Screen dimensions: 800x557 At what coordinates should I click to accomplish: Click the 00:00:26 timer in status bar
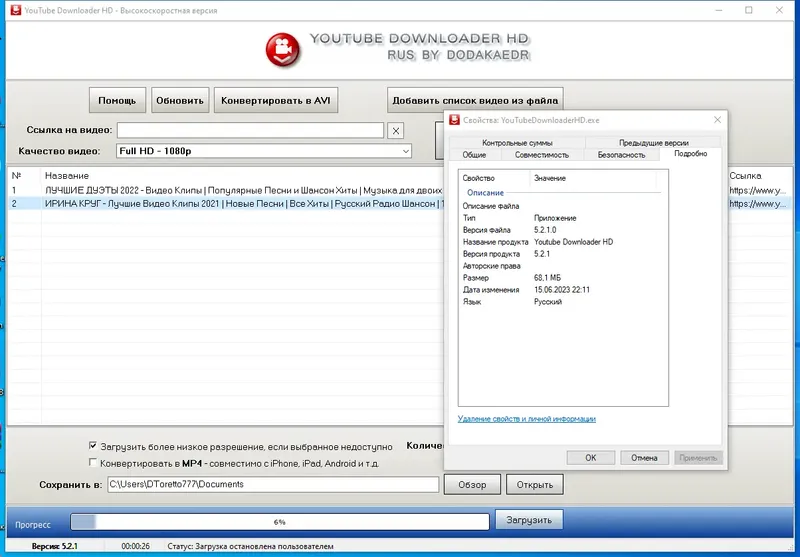coord(136,546)
